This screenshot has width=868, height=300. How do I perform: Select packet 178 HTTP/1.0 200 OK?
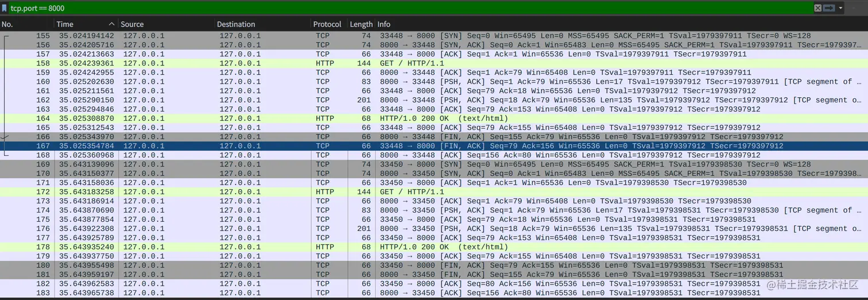(434, 247)
